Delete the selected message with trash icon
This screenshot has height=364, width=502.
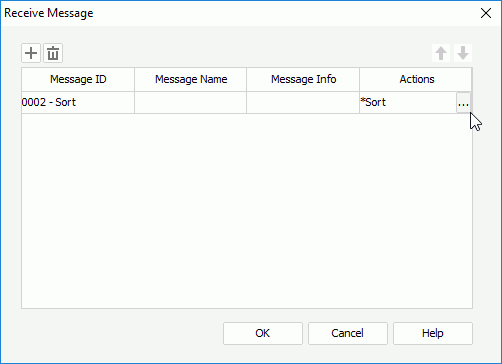[53, 53]
